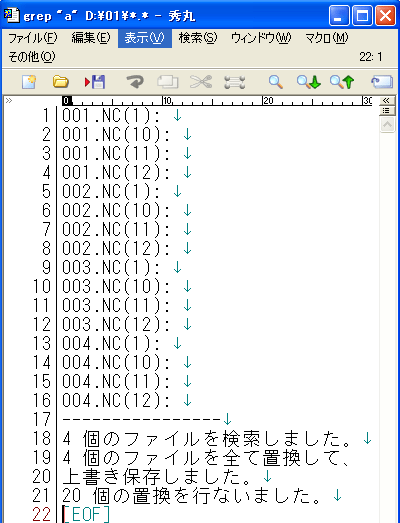Click the list-lines button above the scrollbar
This screenshot has width=400, height=523.
point(387,110)
